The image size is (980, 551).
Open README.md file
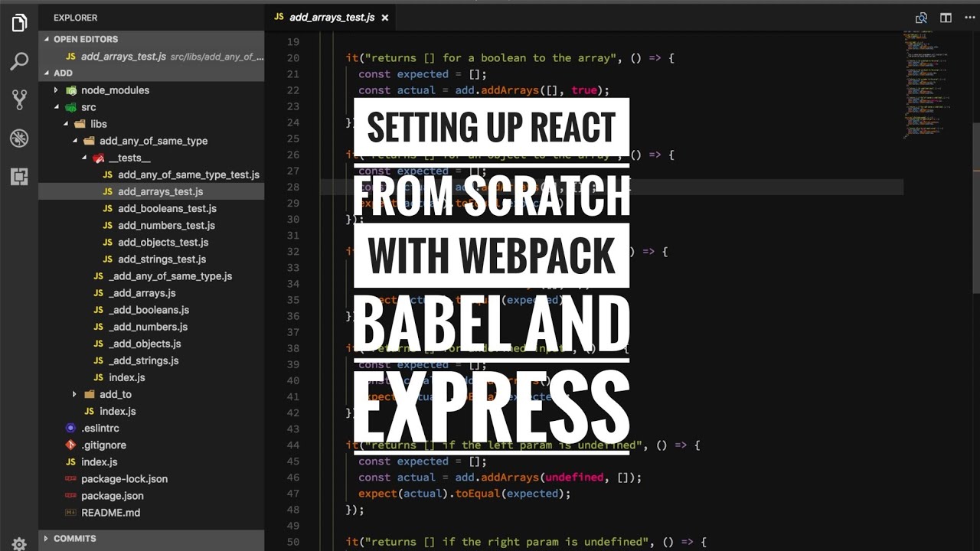(x=152, y=512)
